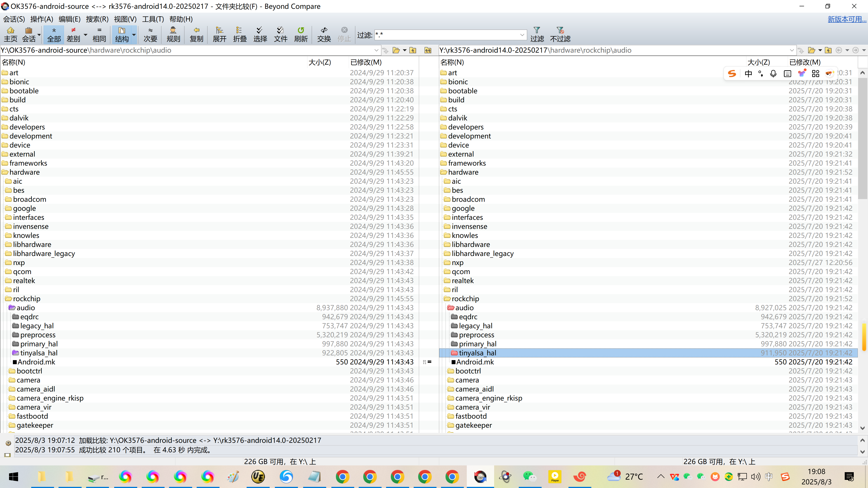This screenshot has width=868, height=488.
Task: Click the right pane forward navigation arrow
Action: point(856,50)
